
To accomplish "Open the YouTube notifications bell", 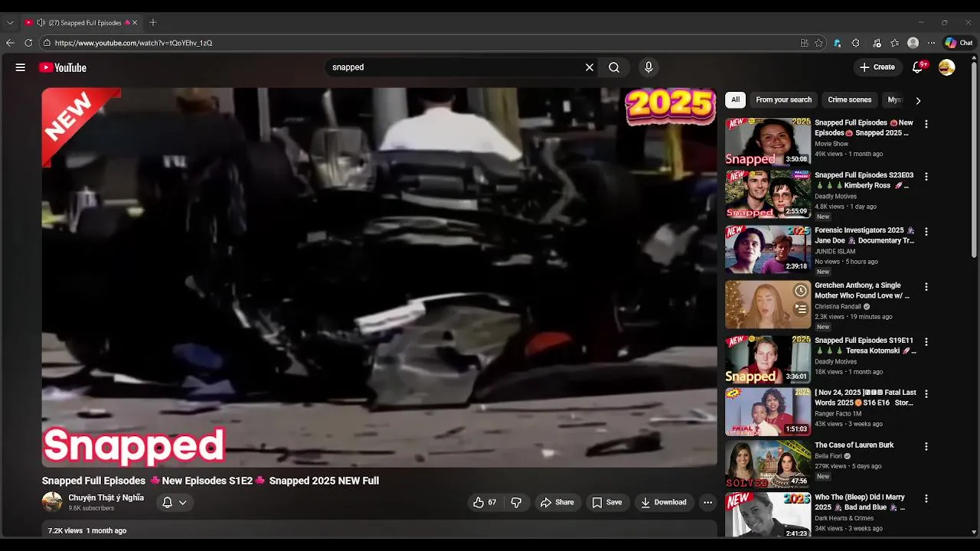I will [x=918, y=67].
